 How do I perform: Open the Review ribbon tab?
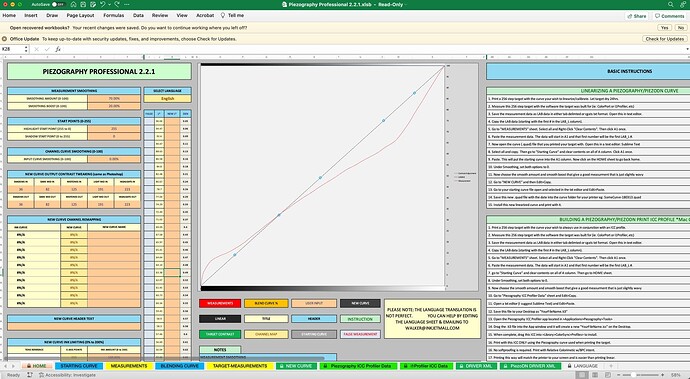pos(160,15)
